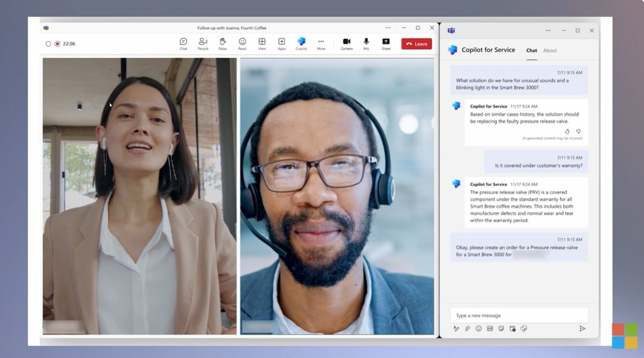Give thumbs up on Copilot's valve answer
644x358 pixels.
pyautogui.click(x=567, y=131)
